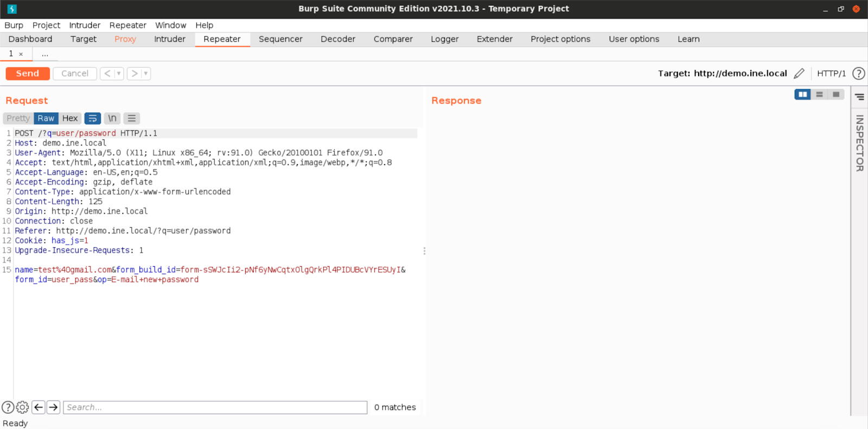Click the Connection: close line
Screen dimensions: 868x429
[x=54, y=221]
